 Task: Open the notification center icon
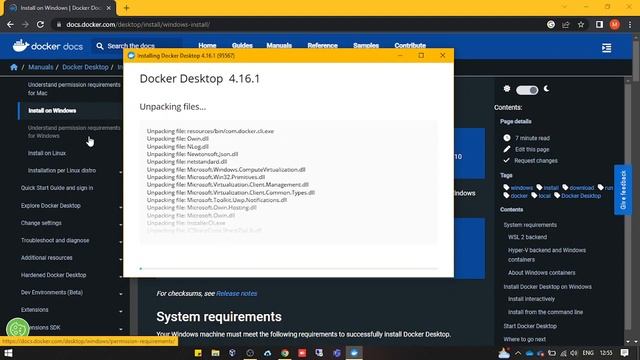pos(624,353)
